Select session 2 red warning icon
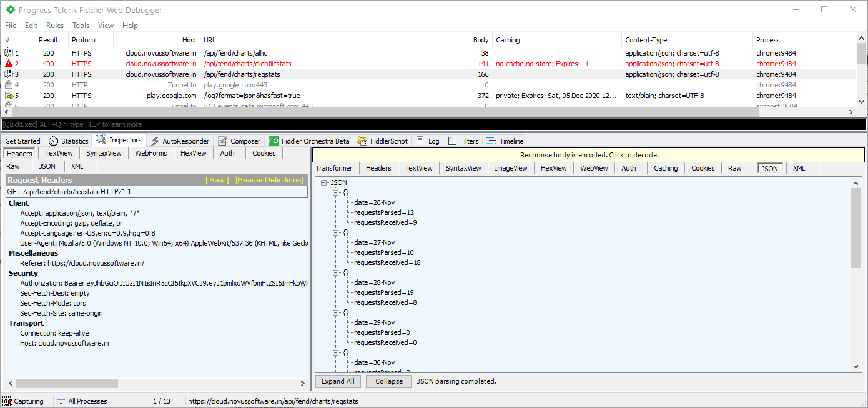868x408 pixels. click(x=9, y=64)
